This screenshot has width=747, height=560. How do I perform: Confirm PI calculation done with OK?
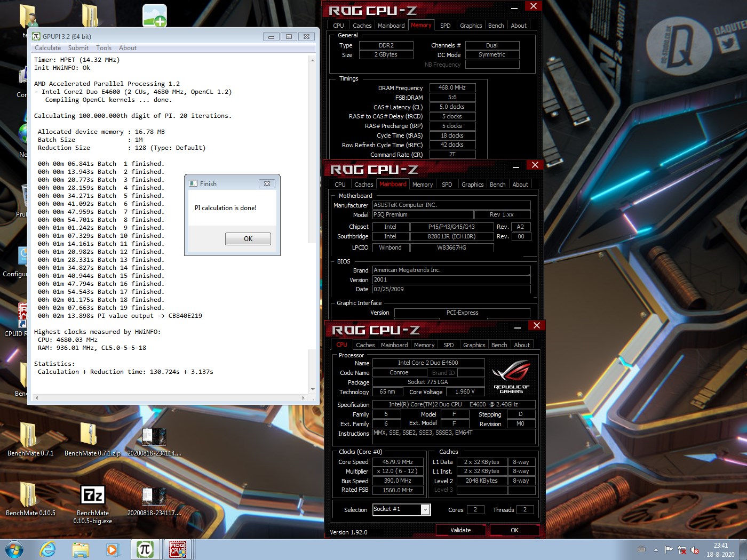click(x=248, y=239)
